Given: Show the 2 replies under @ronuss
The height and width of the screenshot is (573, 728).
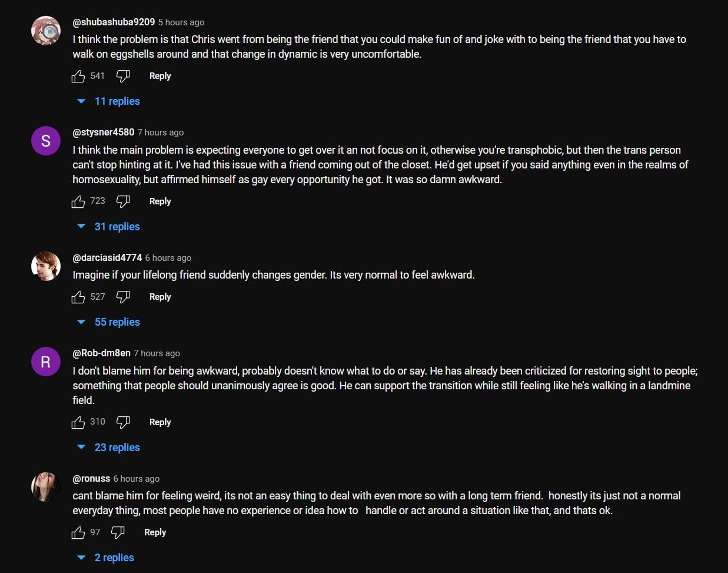Looking at the screenshot, I should click(114, 557).
